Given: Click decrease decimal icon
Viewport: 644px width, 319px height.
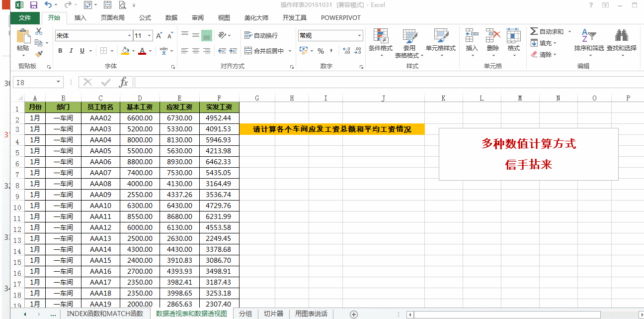Looking at the screenshot, I should pos(357,51).
